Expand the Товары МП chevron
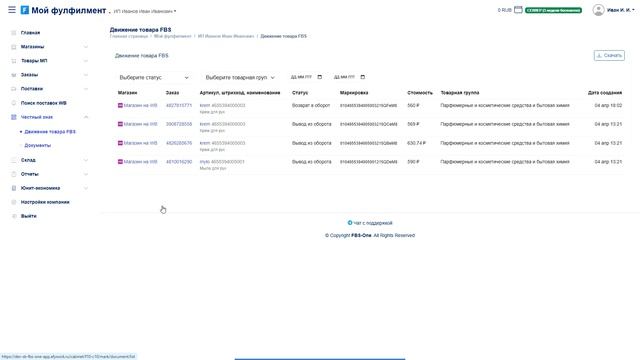Image resolution: width=640 pixels, height=360 pixels. pos(86,61)
